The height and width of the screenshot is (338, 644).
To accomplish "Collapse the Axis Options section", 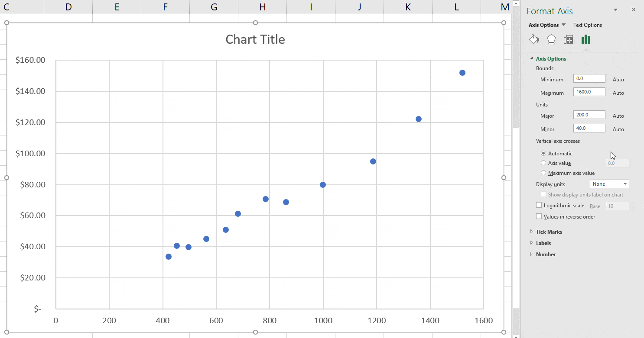I will [532, 58].
